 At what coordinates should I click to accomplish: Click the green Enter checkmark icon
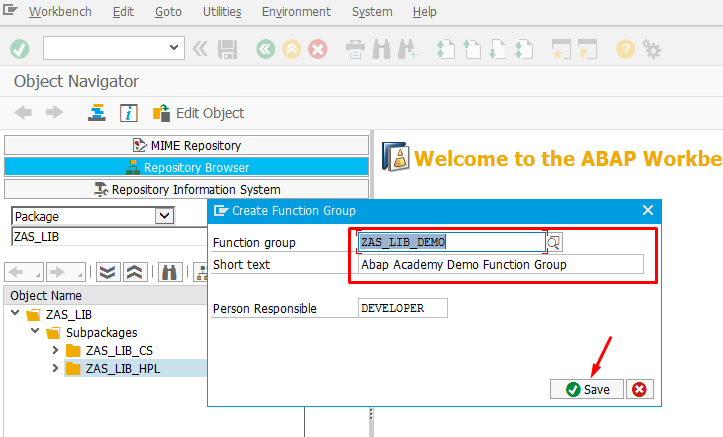[19, 49]
